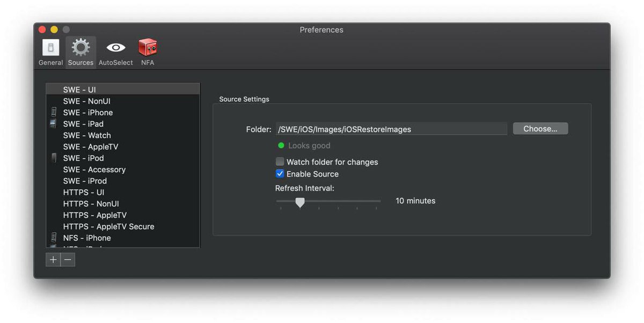Add a new source with plus button
Image resolution: width=644 pixels, height=323 pixels.
pyautogui.click(x=53, y=260)
